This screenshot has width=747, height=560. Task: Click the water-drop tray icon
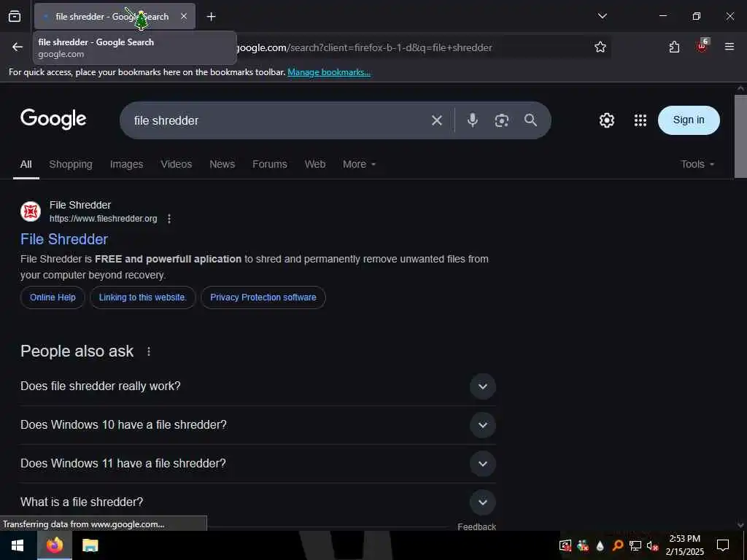[x=600, y=545]
